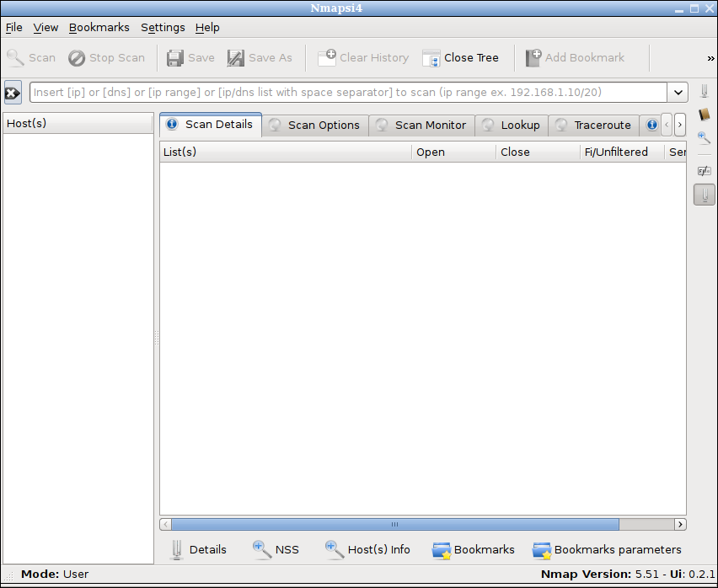
Task: Switch to the Scan Monitor tab
Action: 421,126
